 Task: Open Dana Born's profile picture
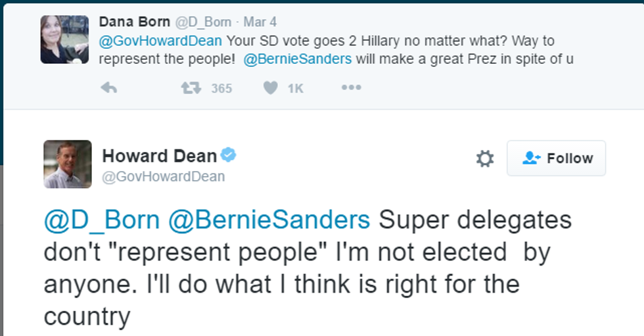pyautogui.click(x=64, y=39)
